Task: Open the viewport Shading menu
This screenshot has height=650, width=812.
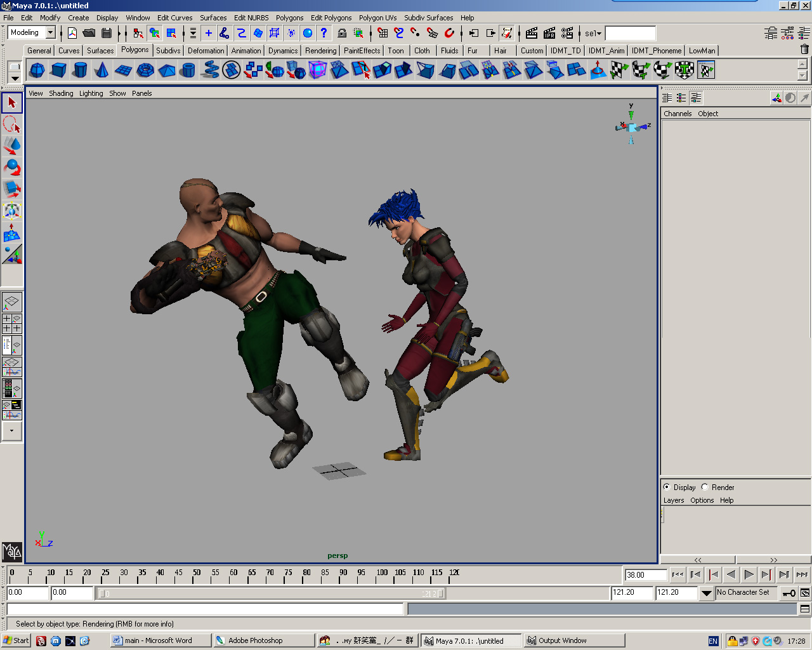Action: [61, 93]
